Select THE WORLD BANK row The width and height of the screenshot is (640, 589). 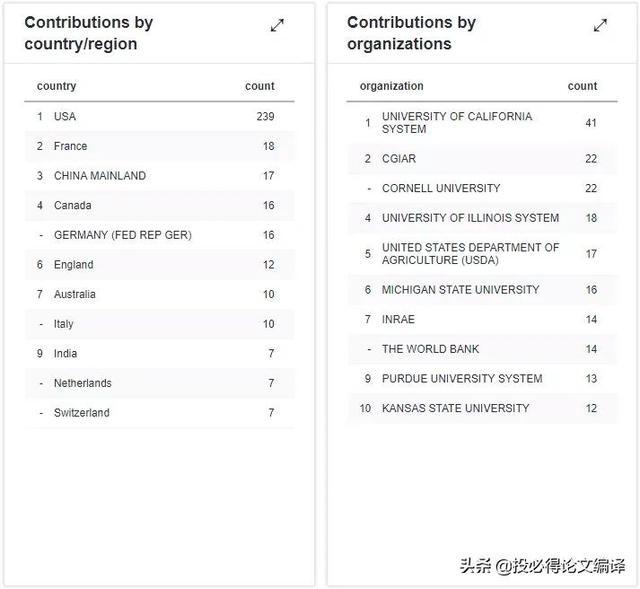pyautogui.click(x=482, y=349)
